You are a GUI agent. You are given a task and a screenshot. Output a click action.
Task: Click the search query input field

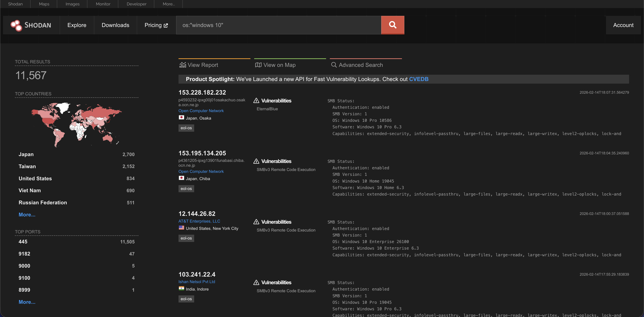(x=279, y=25)
